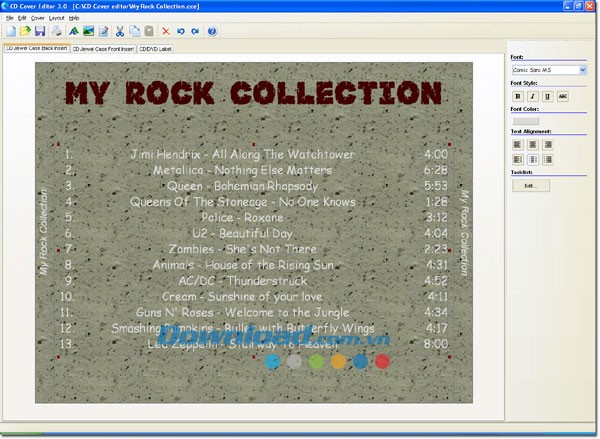Click track AC/DC - Thunderstruck
Viewport: 600px width, 439px height.
pyautogui.click(x=243, y=281)
